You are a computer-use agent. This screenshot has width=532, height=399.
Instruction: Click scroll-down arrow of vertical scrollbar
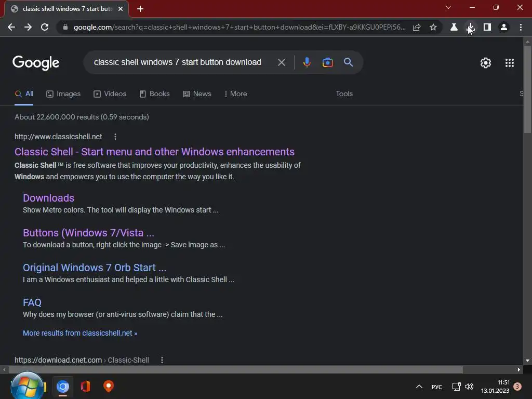(527, 361)
